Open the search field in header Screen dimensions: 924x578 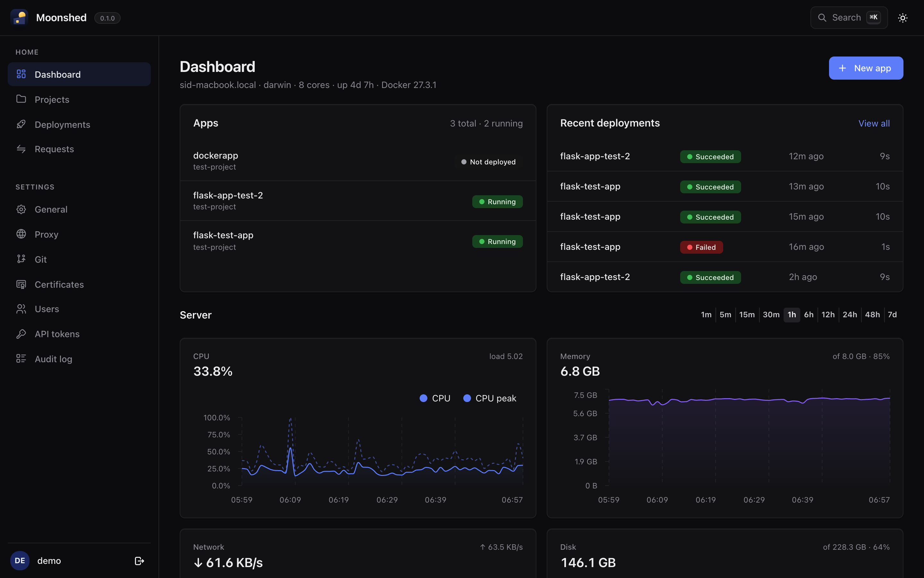pyautogui.click(x=849, y=18)
